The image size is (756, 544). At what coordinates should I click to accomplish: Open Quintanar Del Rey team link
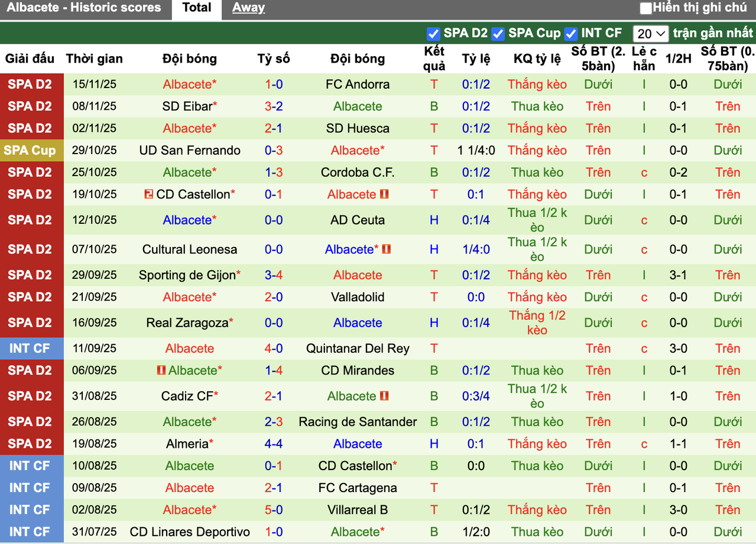tap(358, 348)
